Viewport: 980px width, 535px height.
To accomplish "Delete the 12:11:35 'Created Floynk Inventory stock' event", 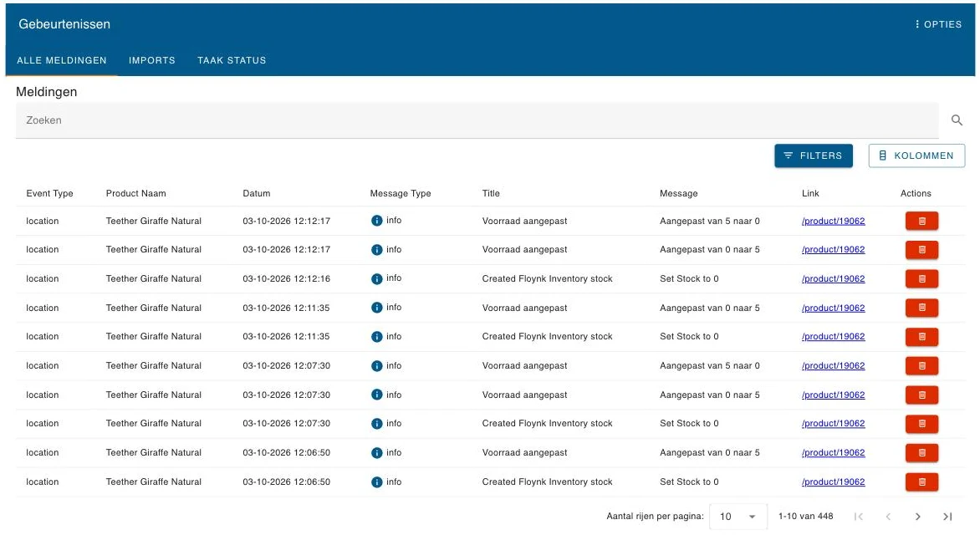I will pos(921,336).
